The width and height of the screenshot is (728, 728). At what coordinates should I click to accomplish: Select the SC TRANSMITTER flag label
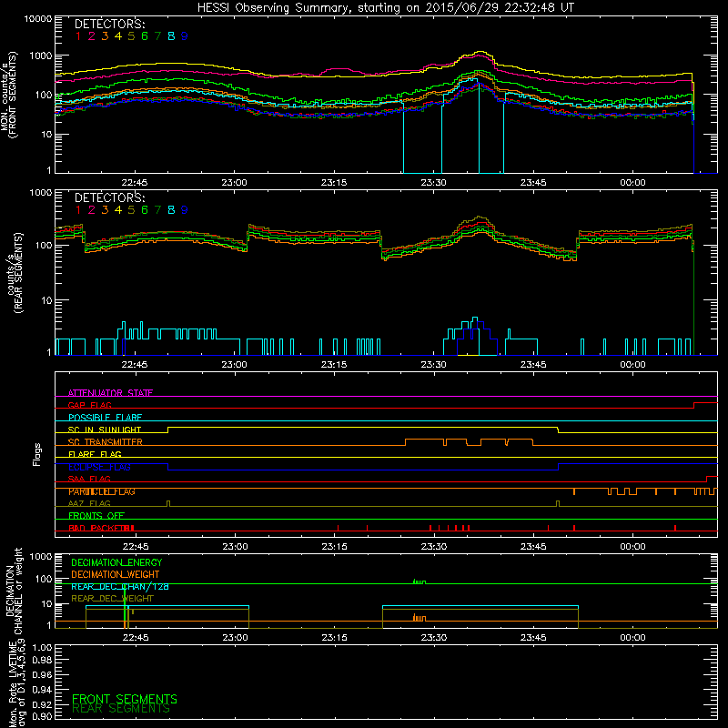coord(106,442)
